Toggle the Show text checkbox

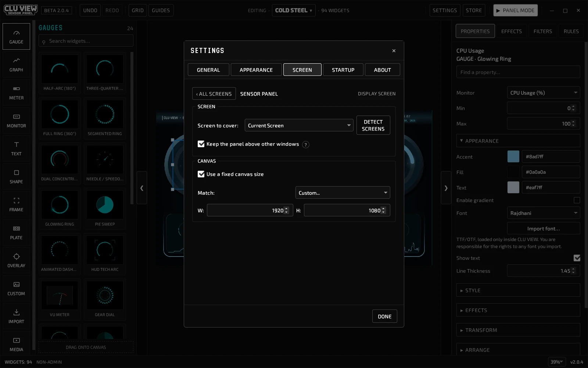coord(577,258)
